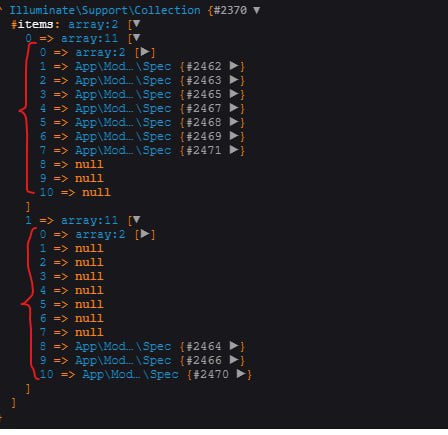448x435 pixels.
Task: Expand Spec object #2471 arrow
Action: coord(234,150)
